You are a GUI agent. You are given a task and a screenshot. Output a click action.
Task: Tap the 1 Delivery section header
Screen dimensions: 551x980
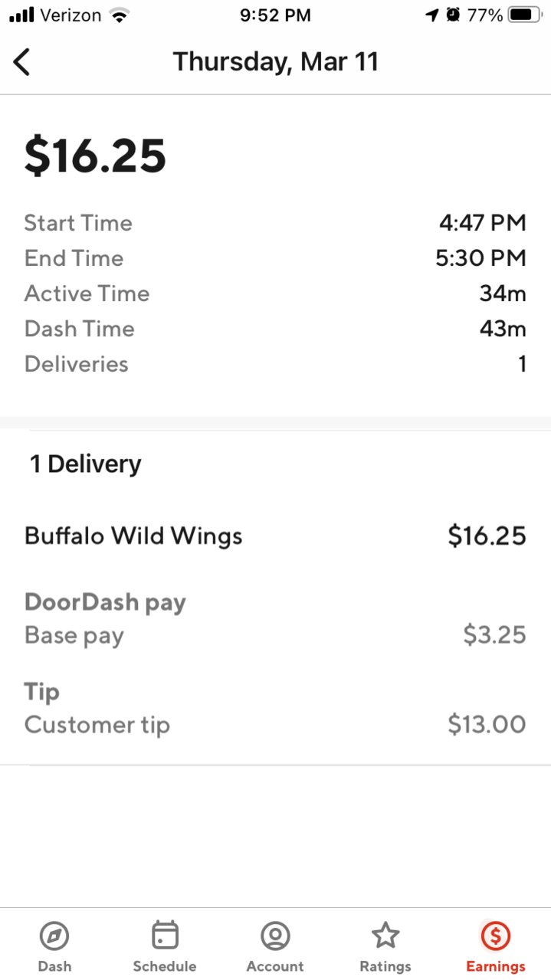(85, 464)
